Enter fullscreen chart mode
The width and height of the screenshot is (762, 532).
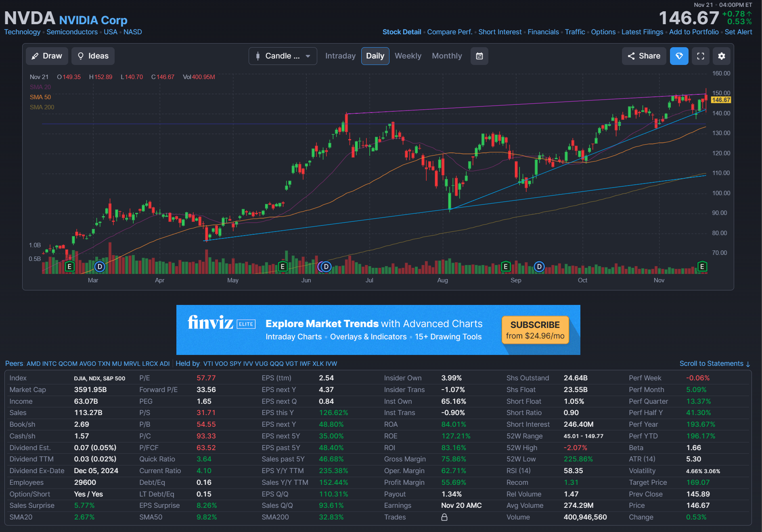701,56
